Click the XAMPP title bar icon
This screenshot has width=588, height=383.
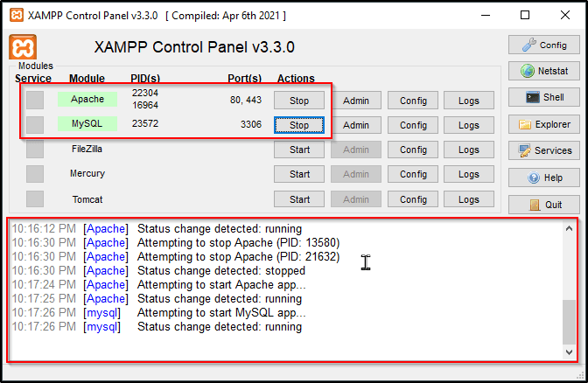[x=17, y=16]
